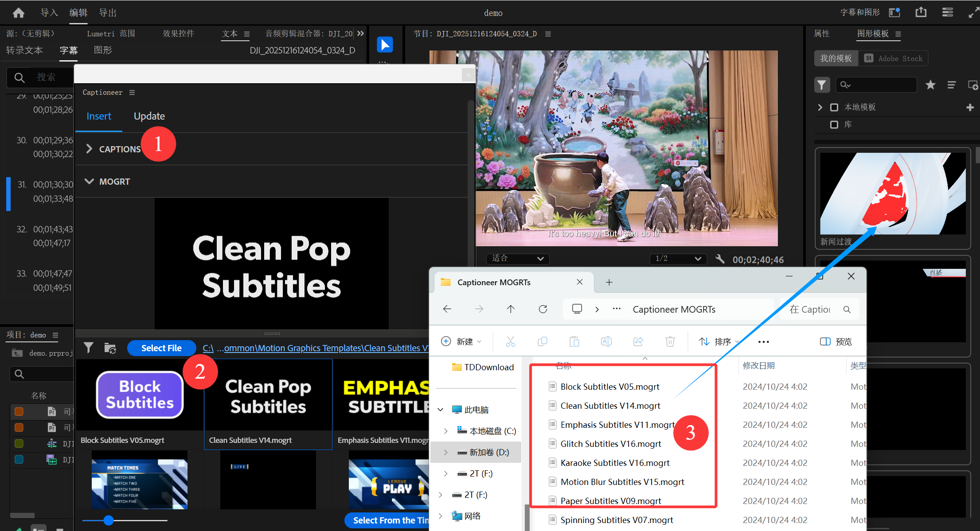Toggle the Explorer 预览 pane button
Image resolution: width=980 pixels, height=531 pixels.
point(836,341)
